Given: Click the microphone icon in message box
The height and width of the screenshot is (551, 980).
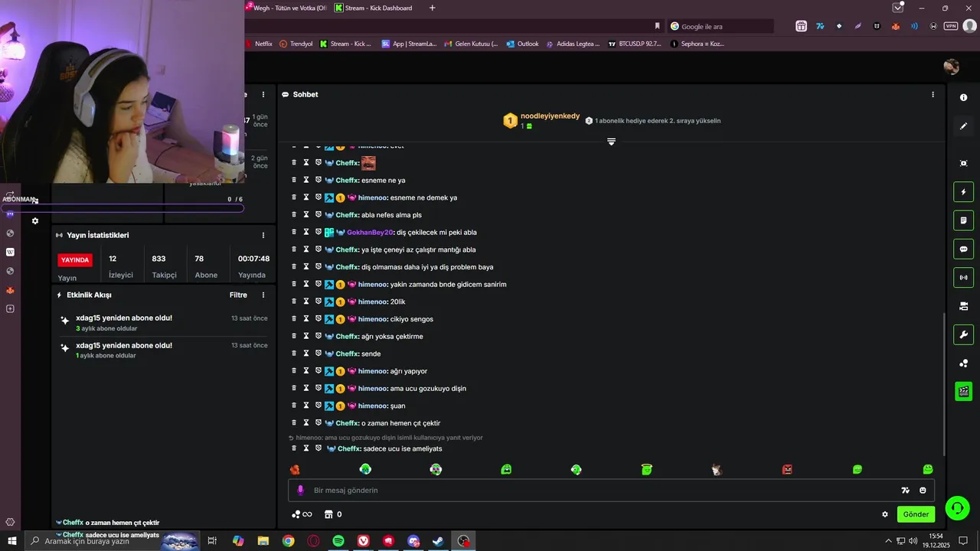Looking at the screenshot, I should point(300,490).
